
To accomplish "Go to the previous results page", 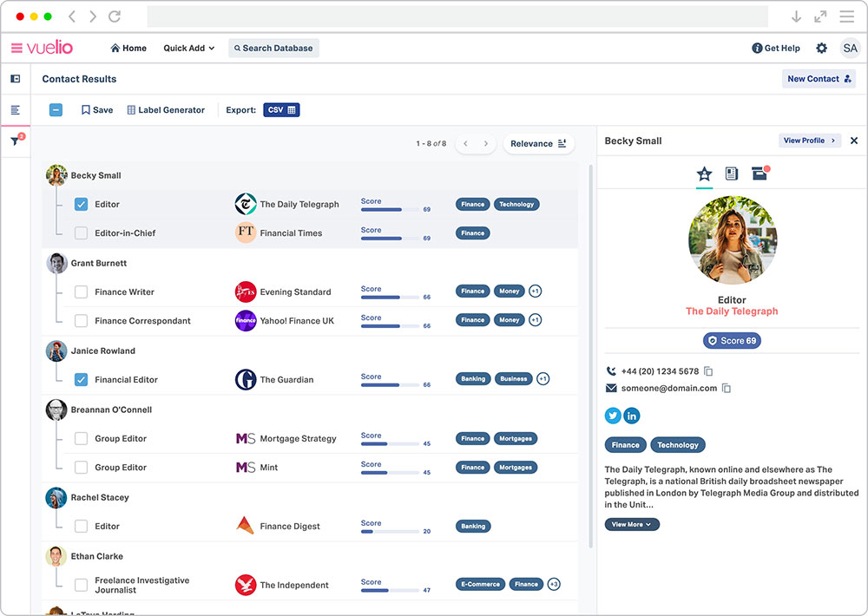I will point(465,143).
